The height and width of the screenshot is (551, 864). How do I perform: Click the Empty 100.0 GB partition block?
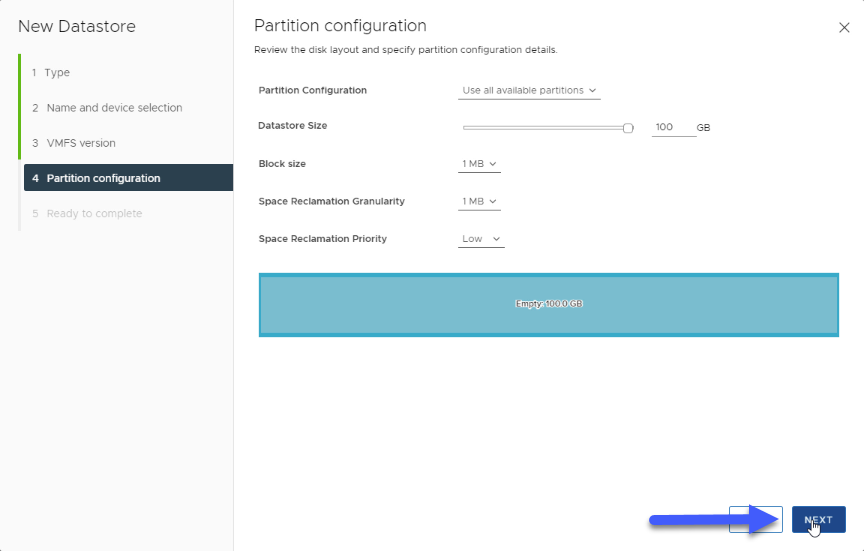pos(549,305)
